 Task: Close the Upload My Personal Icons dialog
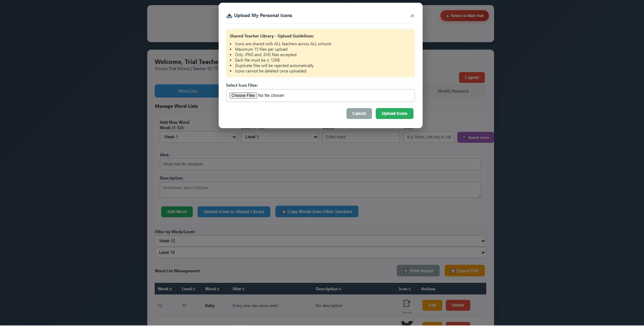pos(412,16)
